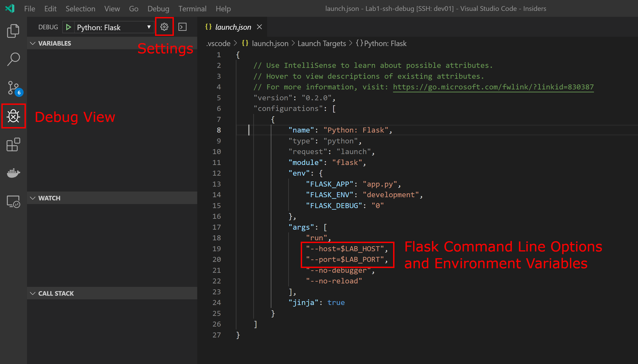Click the gear icon to open launch.json
638x364 pixels.
[164, 27]
